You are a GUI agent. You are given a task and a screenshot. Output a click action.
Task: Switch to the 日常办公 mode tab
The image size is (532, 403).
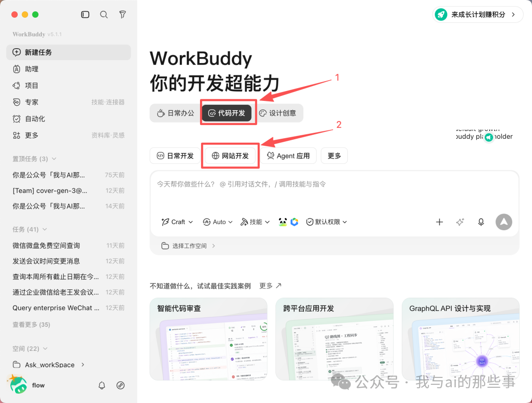coord(175,113)
